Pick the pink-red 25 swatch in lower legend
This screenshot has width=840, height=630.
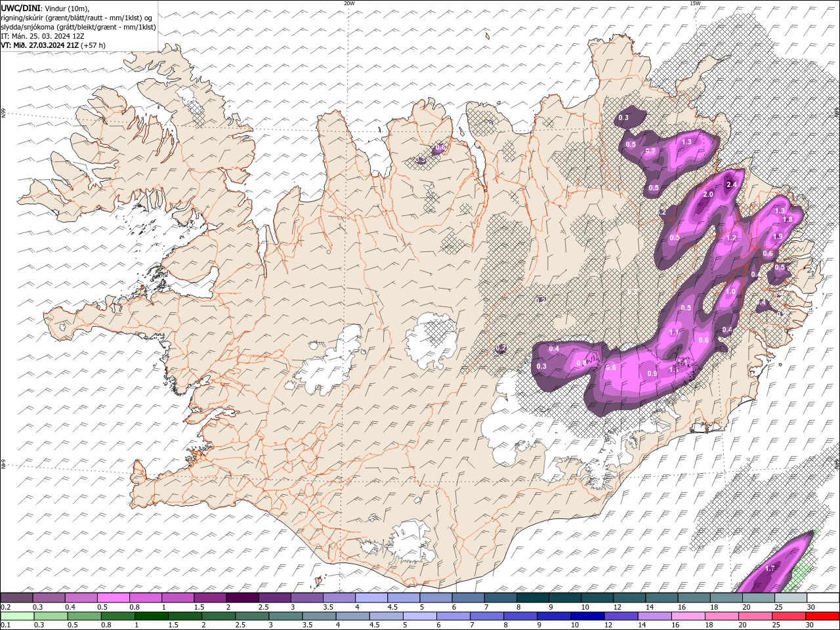787,616
